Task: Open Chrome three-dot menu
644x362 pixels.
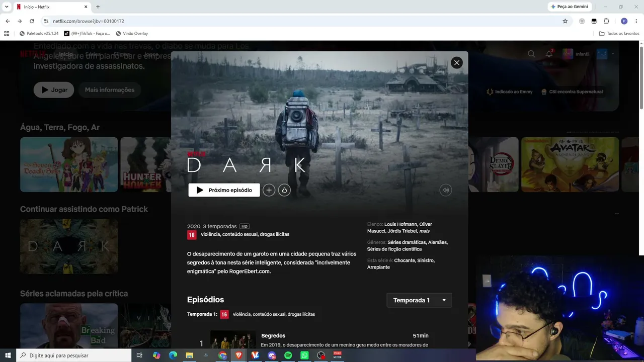Action: coord(636,21)
